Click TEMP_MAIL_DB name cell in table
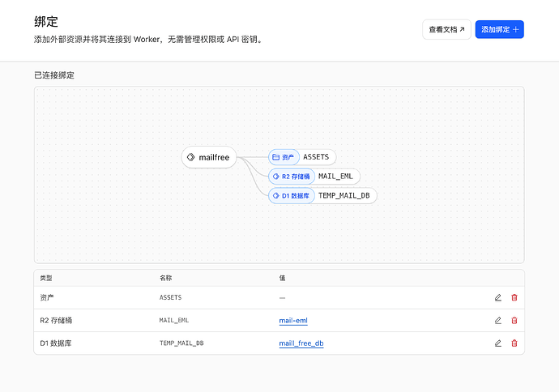 [x=181, y=343]
